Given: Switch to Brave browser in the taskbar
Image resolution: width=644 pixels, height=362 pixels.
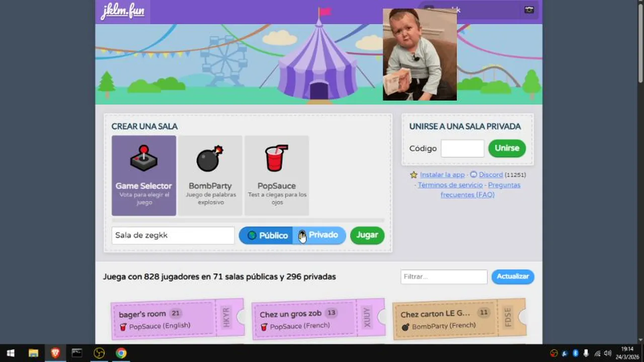Looking at the screenshot, I should 55,353.
